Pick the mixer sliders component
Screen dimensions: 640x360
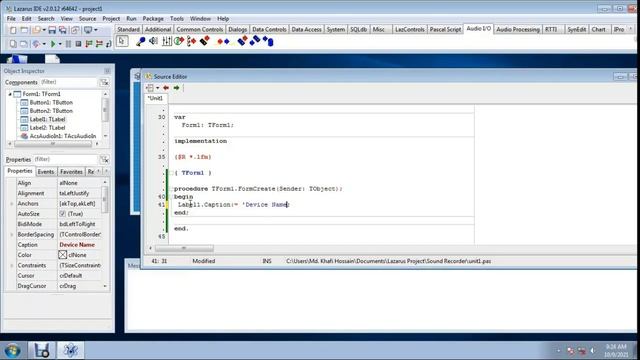coord(167,41)
